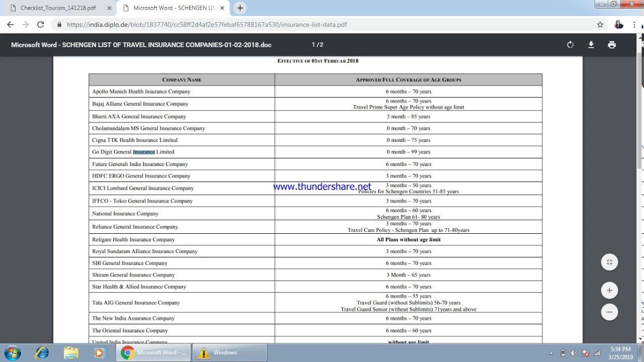Click the power battery tray icon
This screenshot has width=644, height=362.
(x=563, y=353)
